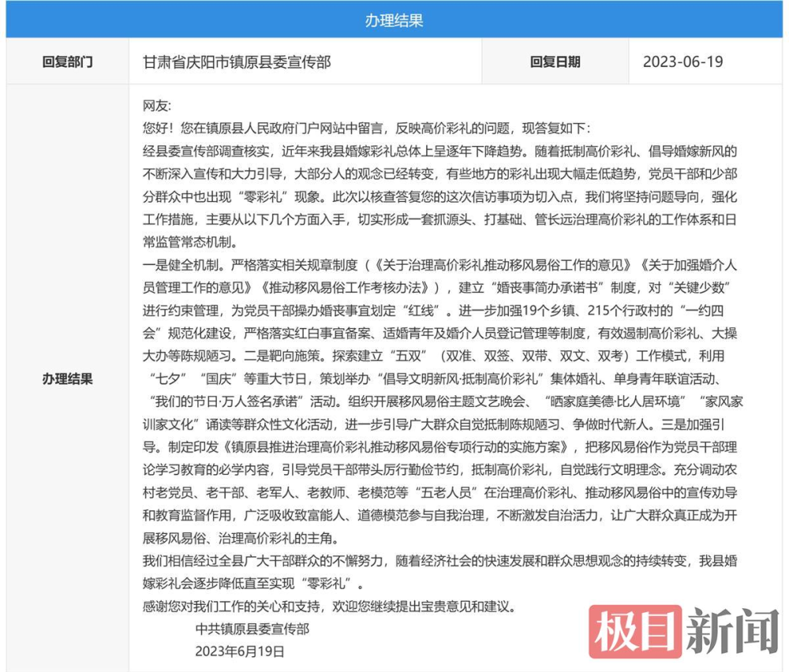Click the signature 中共镇原县委宣传部
The height and width of the screenshot is (672, 789).
click(252, 629)
